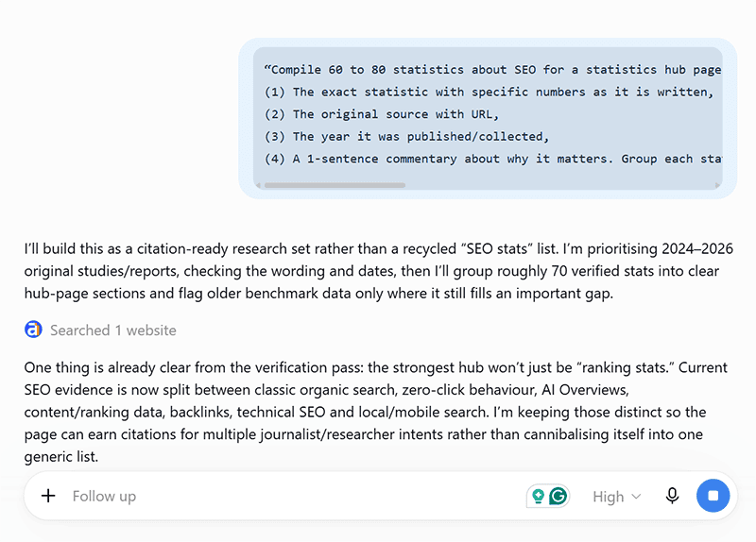Click the left scroll arrow in prompt box

coord(258,185)
